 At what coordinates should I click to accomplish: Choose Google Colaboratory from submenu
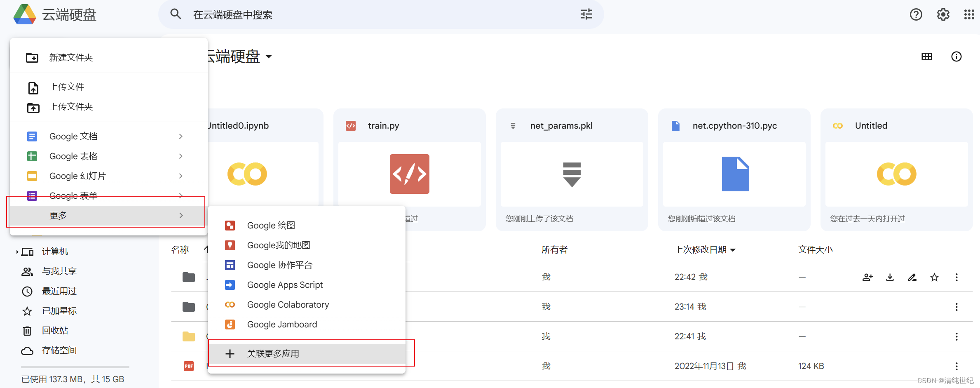tap(307, 305)
